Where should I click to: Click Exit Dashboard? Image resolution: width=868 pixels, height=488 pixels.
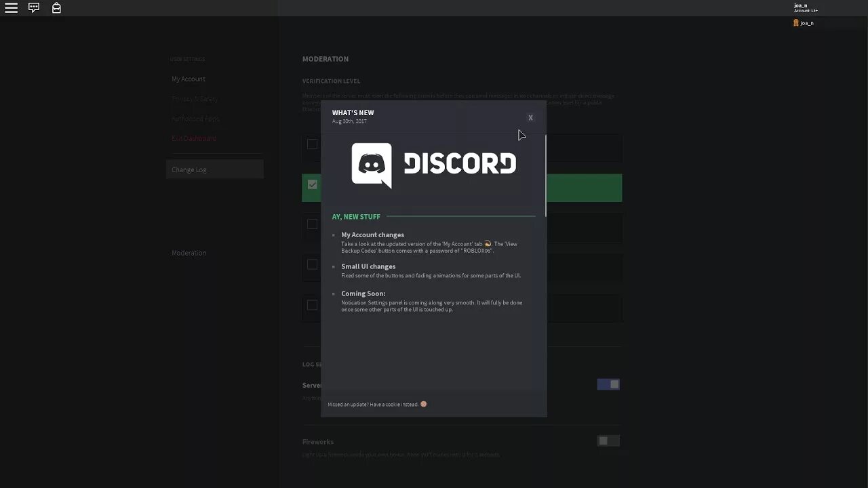[x=194, y=138]
